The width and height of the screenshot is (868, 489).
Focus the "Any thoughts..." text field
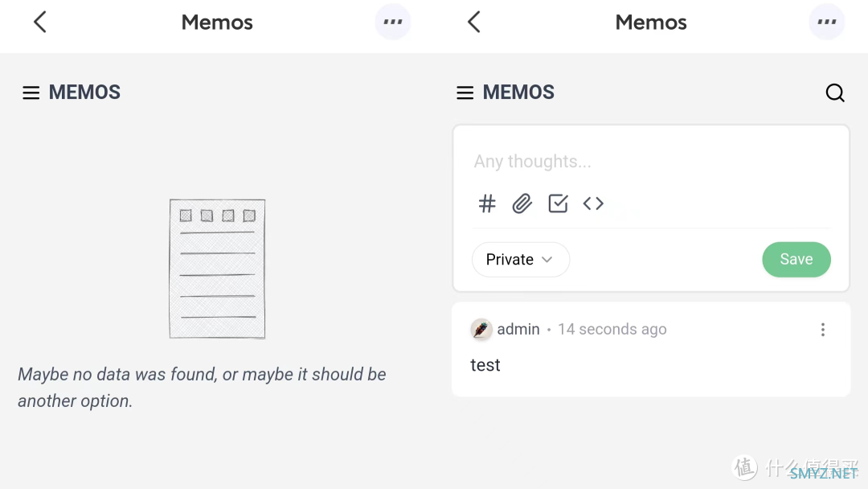click(x=651, y=161)
